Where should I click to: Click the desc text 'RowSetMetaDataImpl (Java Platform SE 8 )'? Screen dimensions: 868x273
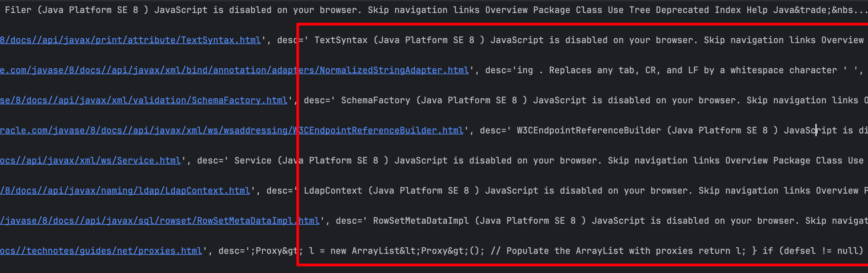(480, 221)
